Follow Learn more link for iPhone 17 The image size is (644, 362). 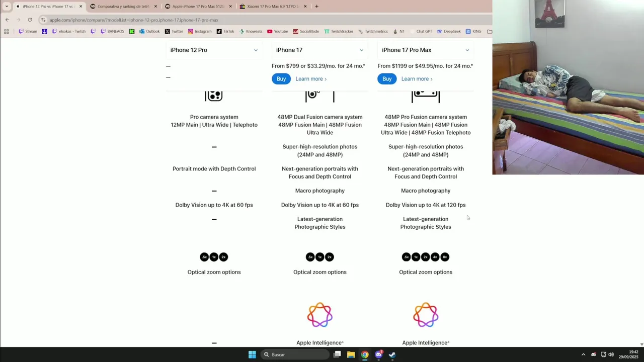tap(311, 79)
